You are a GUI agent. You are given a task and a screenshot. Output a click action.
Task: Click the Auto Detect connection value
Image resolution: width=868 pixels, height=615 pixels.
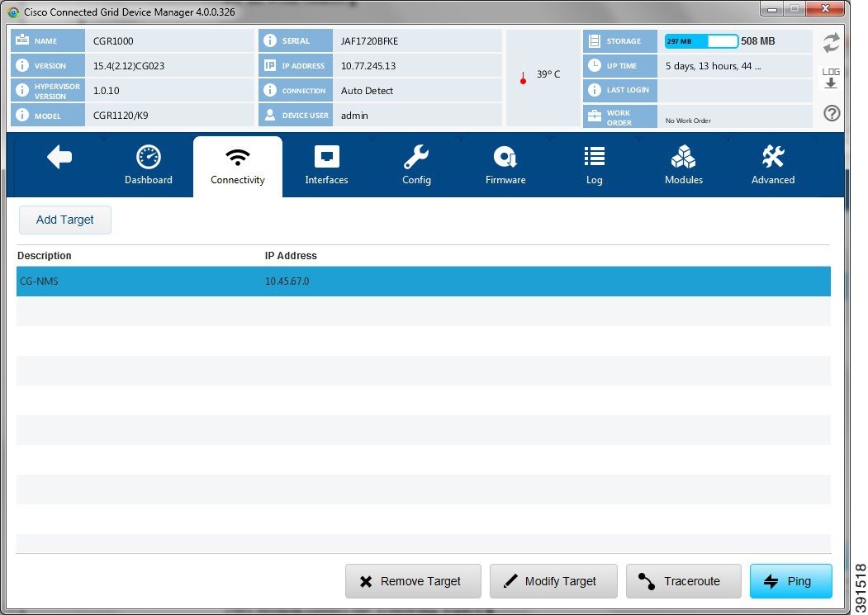click(x=367, y=91)
